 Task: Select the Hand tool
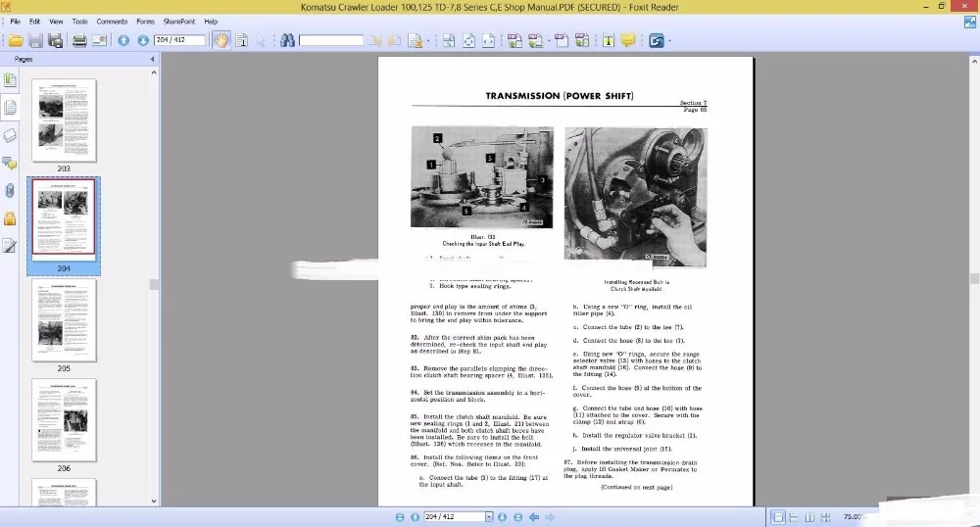click(221, 40)
